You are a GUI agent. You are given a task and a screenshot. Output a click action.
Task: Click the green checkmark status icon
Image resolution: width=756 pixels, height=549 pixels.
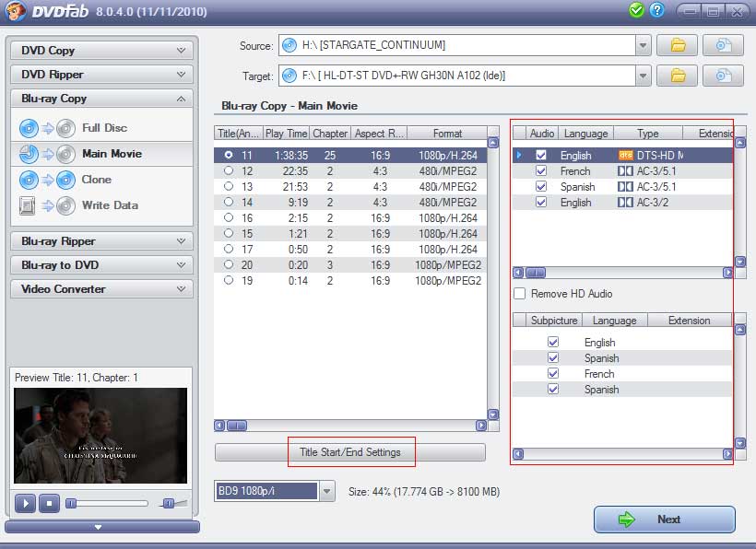tap(636, 10)
